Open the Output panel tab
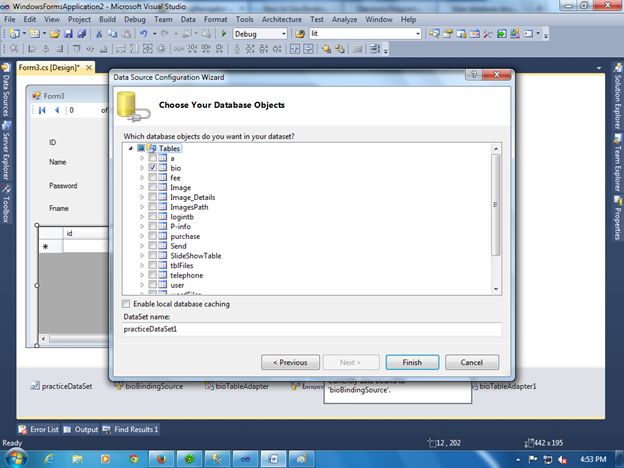The image size is (624, 468). [81, 429]
